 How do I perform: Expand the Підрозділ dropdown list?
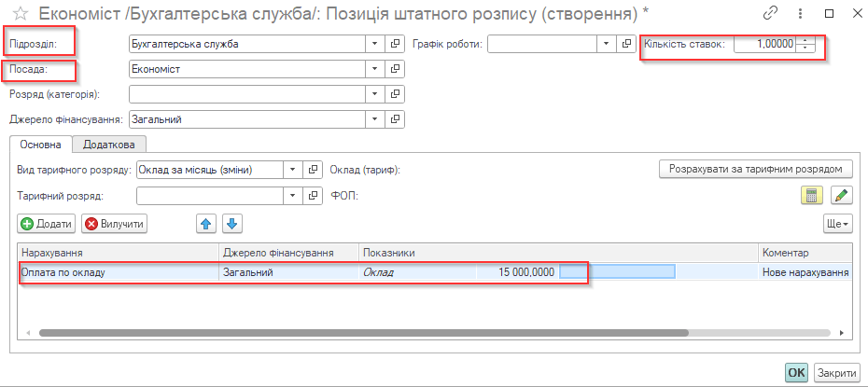375,44
